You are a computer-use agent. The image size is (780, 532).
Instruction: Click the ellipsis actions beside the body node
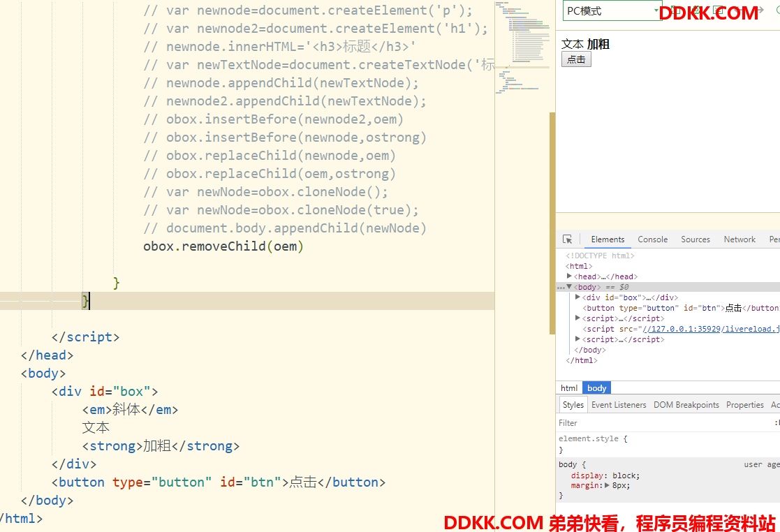point(561,288)
